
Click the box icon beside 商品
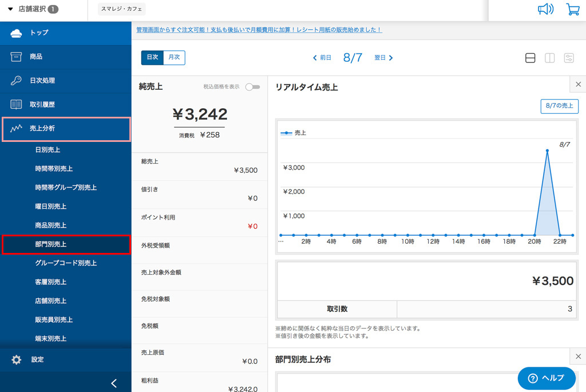[x=16, y=57]
